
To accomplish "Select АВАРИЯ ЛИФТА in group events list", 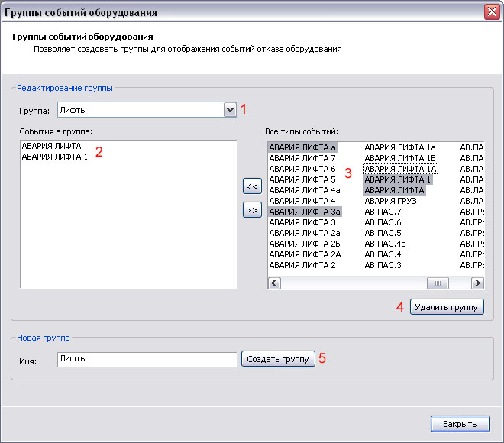I will tap(52, 146).
